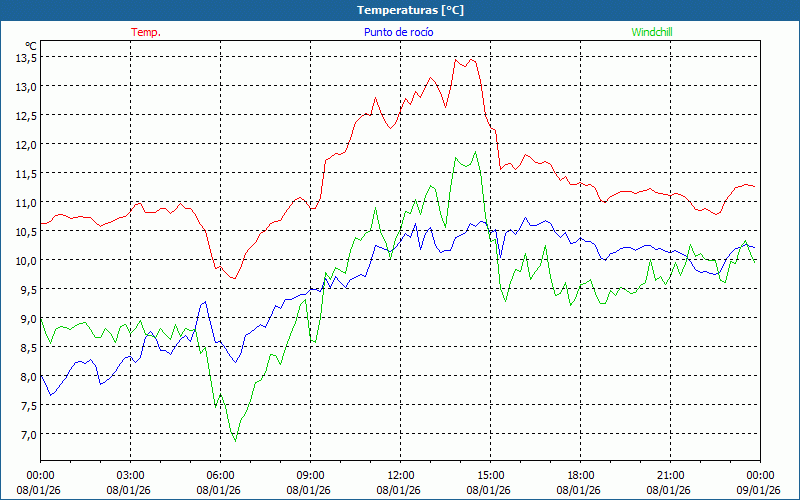
Task: Click the 12:00 time axis label
Action: 401,475
